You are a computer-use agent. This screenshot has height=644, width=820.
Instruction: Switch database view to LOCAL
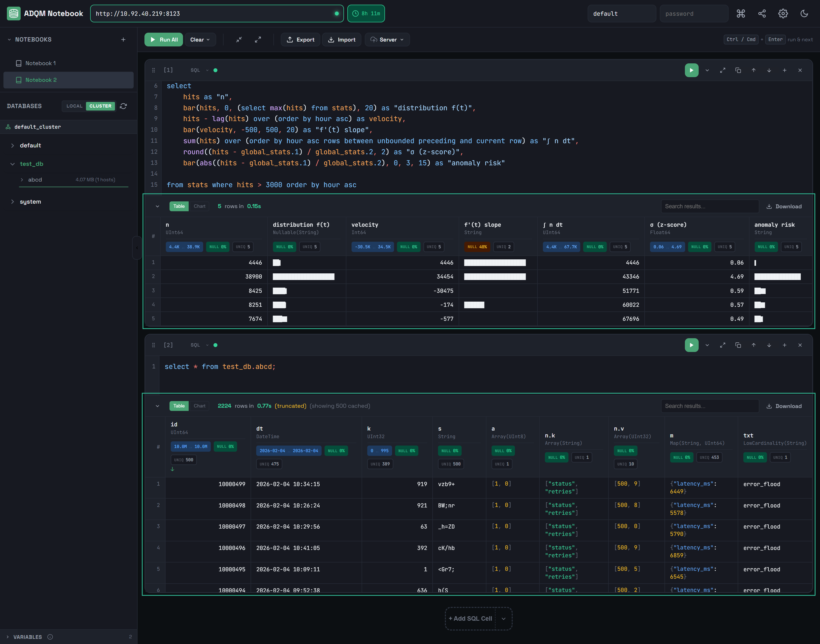[x=74, y=106]
